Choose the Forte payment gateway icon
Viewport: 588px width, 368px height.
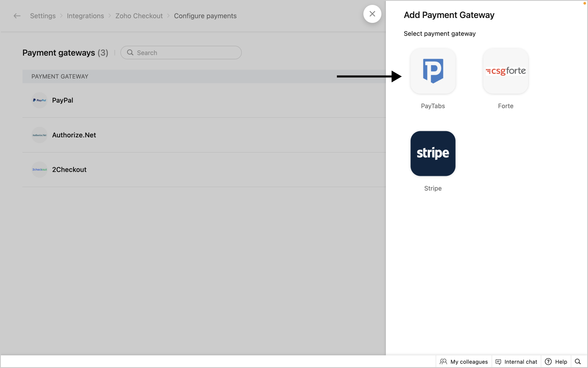tap(506, 71)
